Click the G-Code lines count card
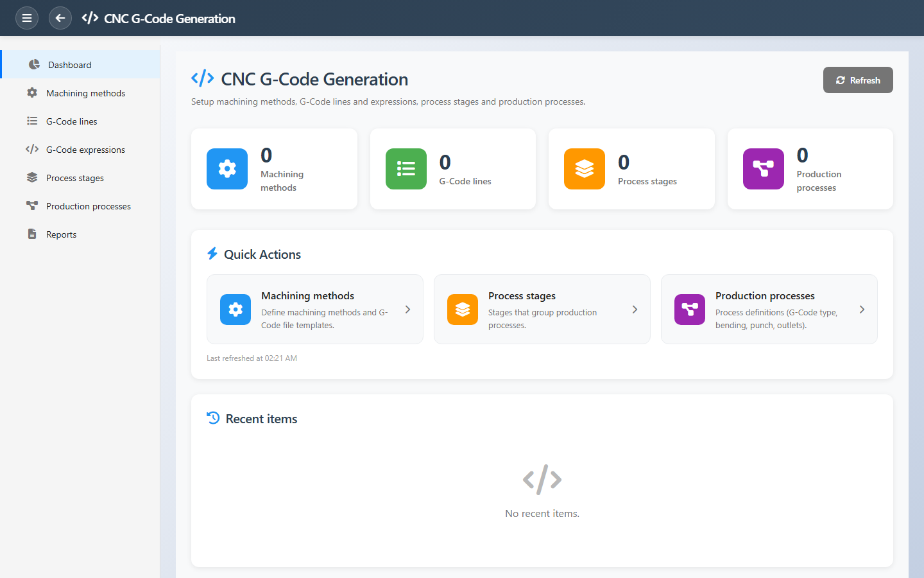 tap(452, 169)
